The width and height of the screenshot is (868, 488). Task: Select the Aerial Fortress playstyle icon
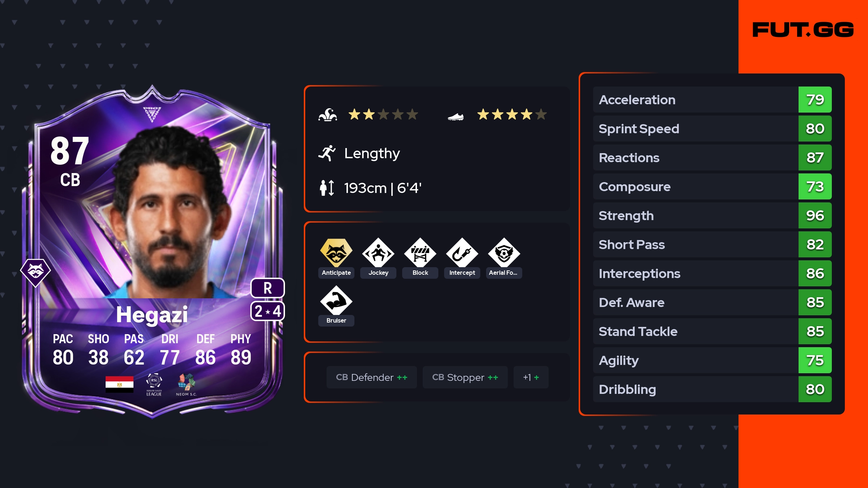(x=504, y=253)
